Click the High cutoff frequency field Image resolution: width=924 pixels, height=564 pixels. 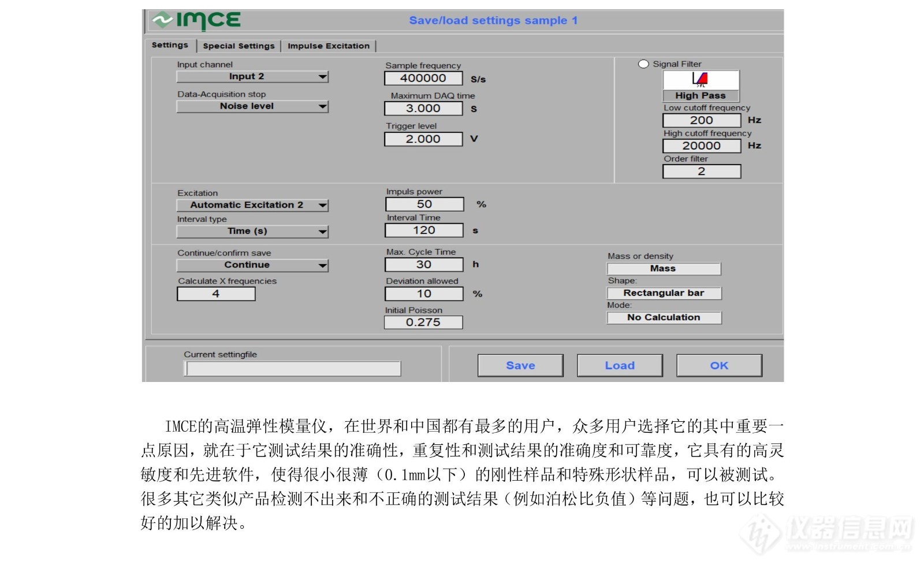click(x=702, y=146)
